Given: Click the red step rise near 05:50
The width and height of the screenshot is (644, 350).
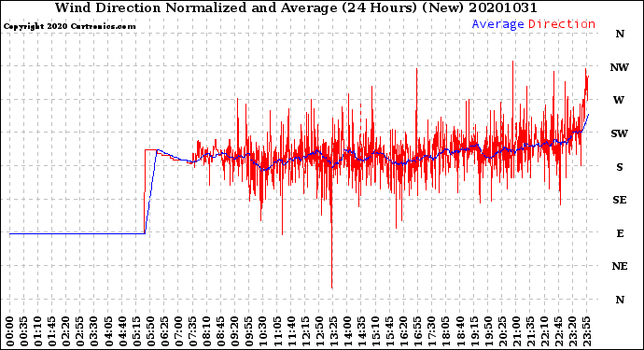Looking at the screenshot, I should [145, 191].
